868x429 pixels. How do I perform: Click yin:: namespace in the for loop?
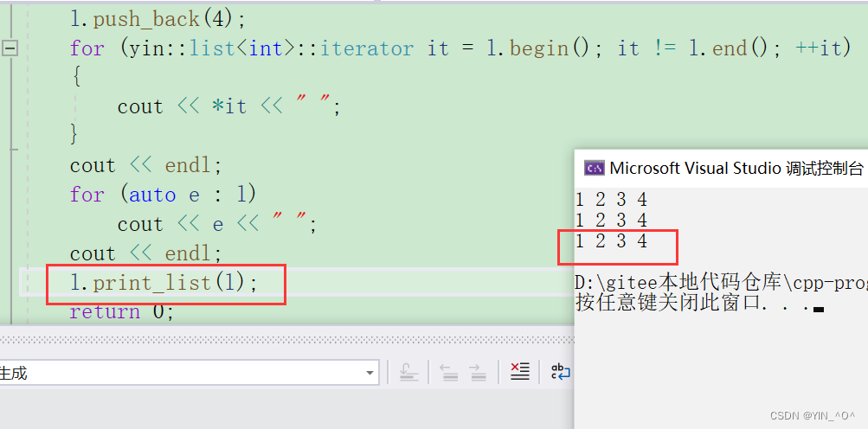pyautogui.click(x=159, y=48)
